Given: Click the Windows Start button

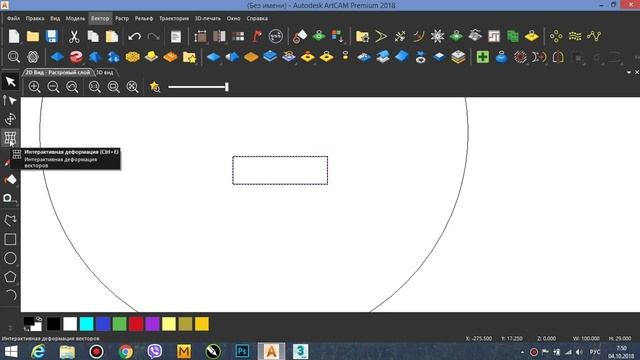Looking at the screenshot, I should tap(11, 351).
